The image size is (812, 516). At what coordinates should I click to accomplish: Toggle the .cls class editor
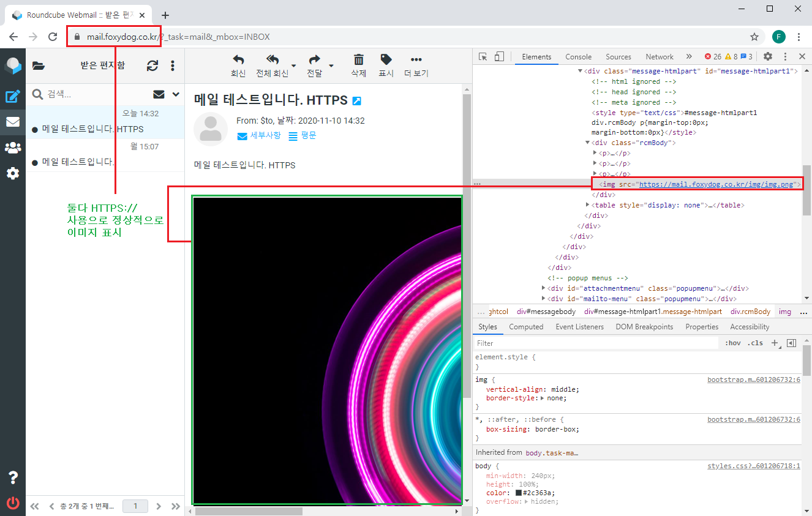[x=756, y=343]
